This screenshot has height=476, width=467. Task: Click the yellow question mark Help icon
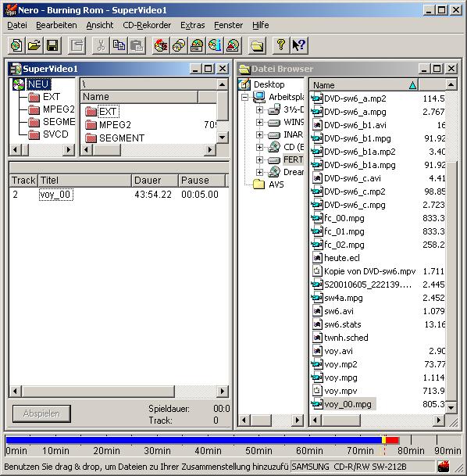pyautogui.click(x=281, y=46)
